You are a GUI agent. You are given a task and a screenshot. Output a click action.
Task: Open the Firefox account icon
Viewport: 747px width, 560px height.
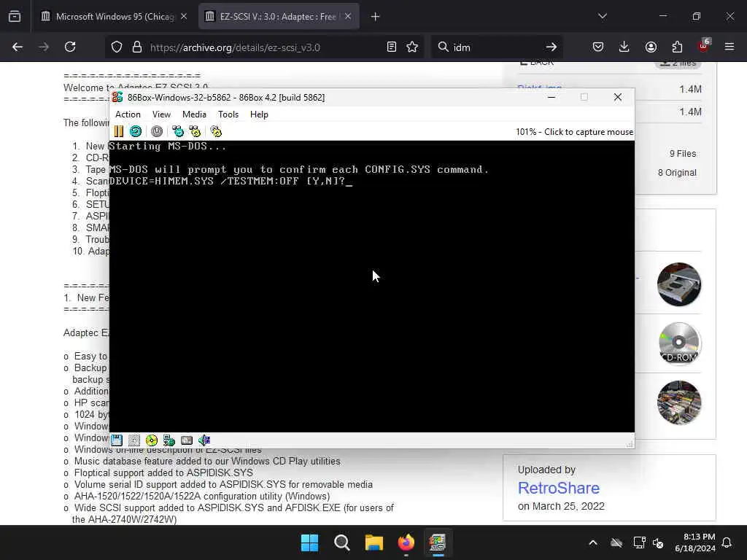[651, 47]
